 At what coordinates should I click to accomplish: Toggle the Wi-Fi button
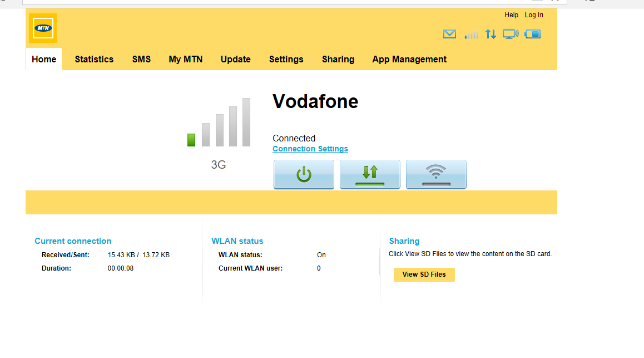click(x=436, y=174)
